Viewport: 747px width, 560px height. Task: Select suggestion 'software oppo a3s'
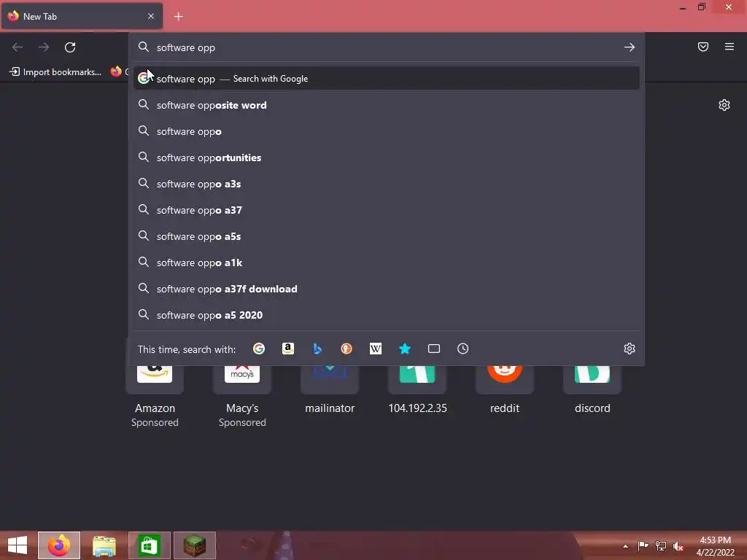click(x=387, y=184)
